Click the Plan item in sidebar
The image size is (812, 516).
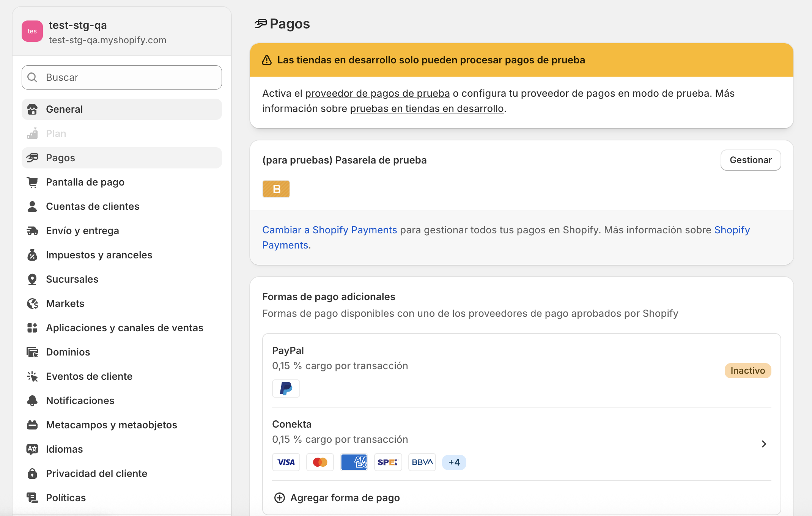tap(122, 134)
